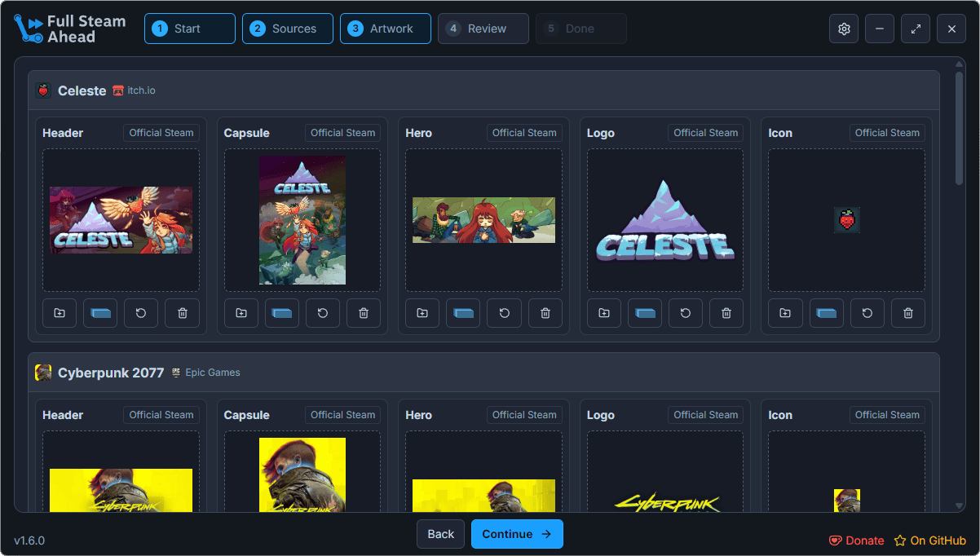This screenshot has width=980, height=556.
Task: Reset the Celeste Icon artwork
Action: pos(867,313)
